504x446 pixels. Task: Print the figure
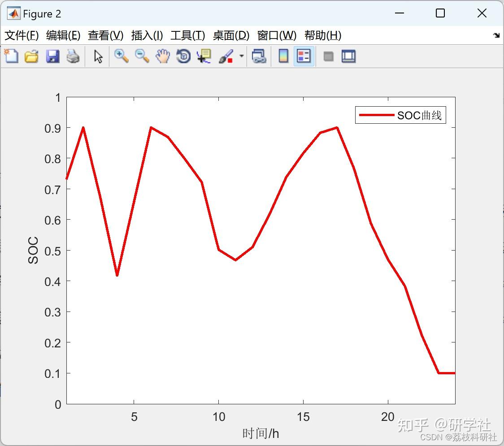73,56
